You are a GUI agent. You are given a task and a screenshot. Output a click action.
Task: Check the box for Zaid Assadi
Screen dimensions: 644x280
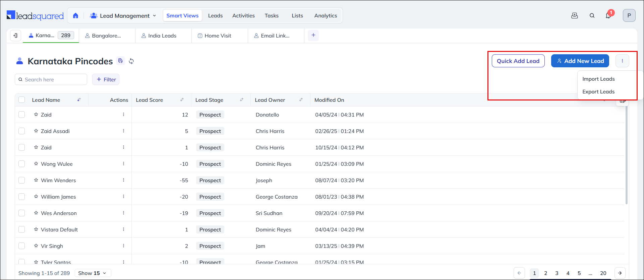pos(22,131)
